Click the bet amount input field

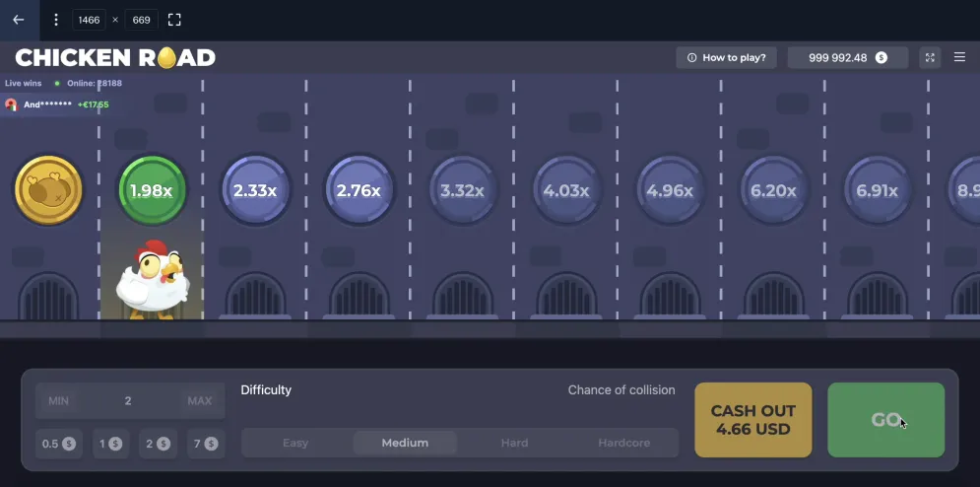point(128,401)
